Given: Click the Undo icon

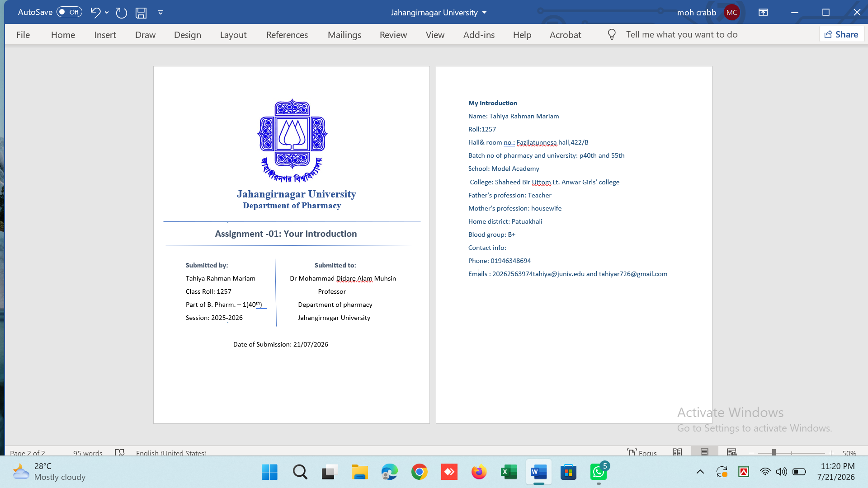Looking at the screenshot, I should pos(95,12).
